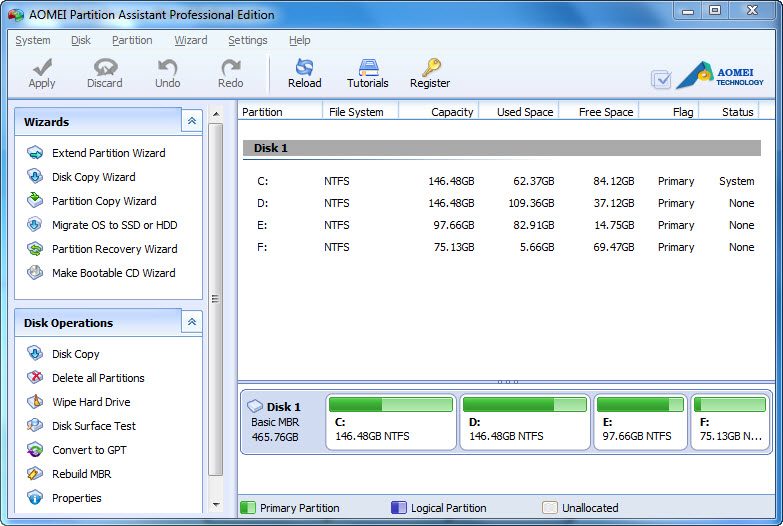This screenshot has width=783, height=526.
Task: Sort by the Capacity column header
Action: pyautogui.click(x=438, y=112)
